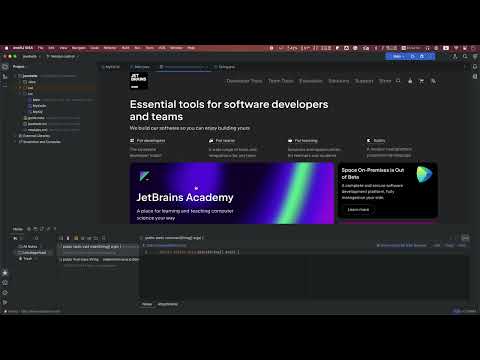Viewport: 480px width, 360px height.
Task: Select the first note in notes list
Action: [x=99, y=249]
